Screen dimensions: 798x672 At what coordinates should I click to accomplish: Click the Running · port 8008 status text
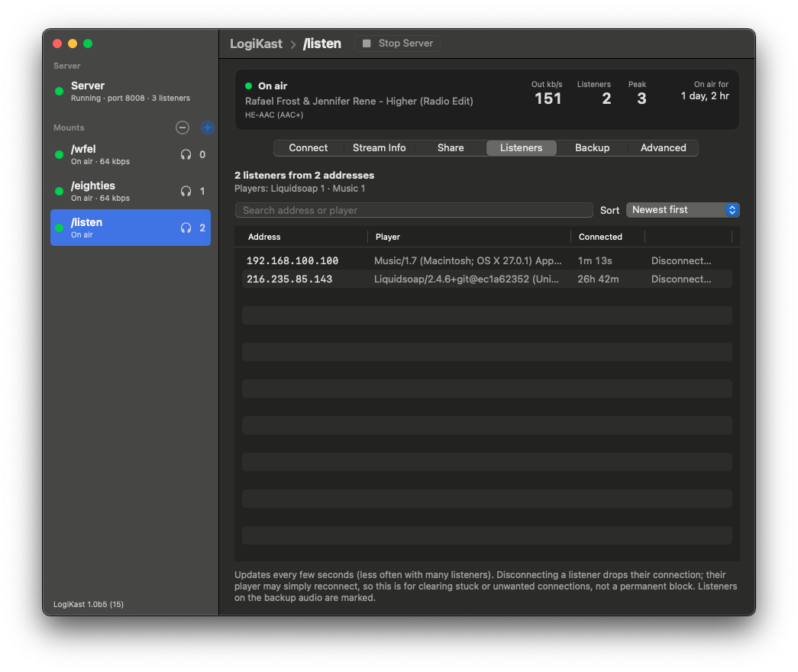tap(131, 99)
